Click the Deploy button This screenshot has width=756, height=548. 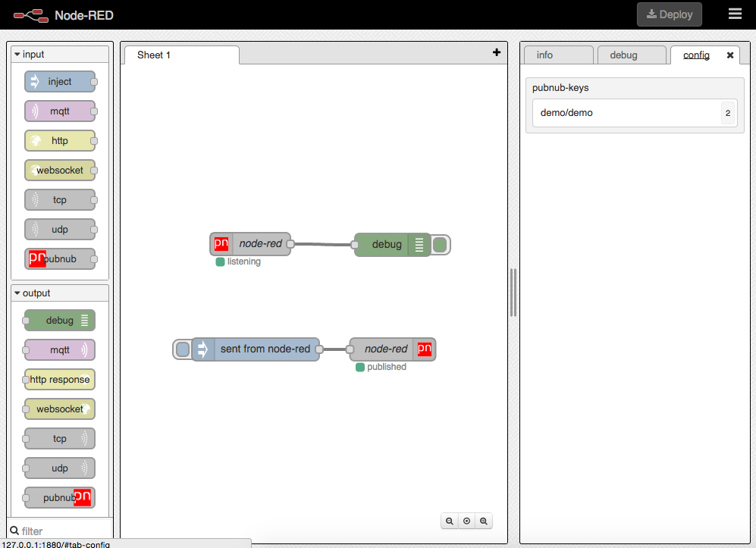tap(669, 14)
